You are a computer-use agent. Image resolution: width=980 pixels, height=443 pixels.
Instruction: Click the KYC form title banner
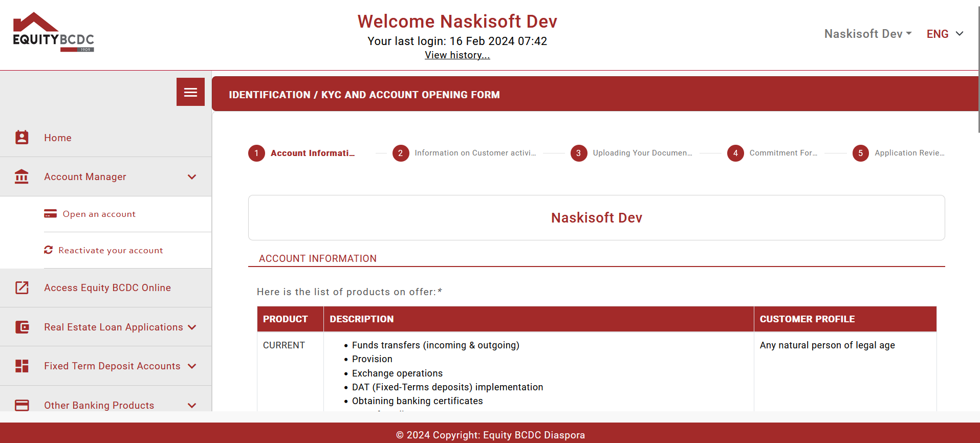[596, 94]
